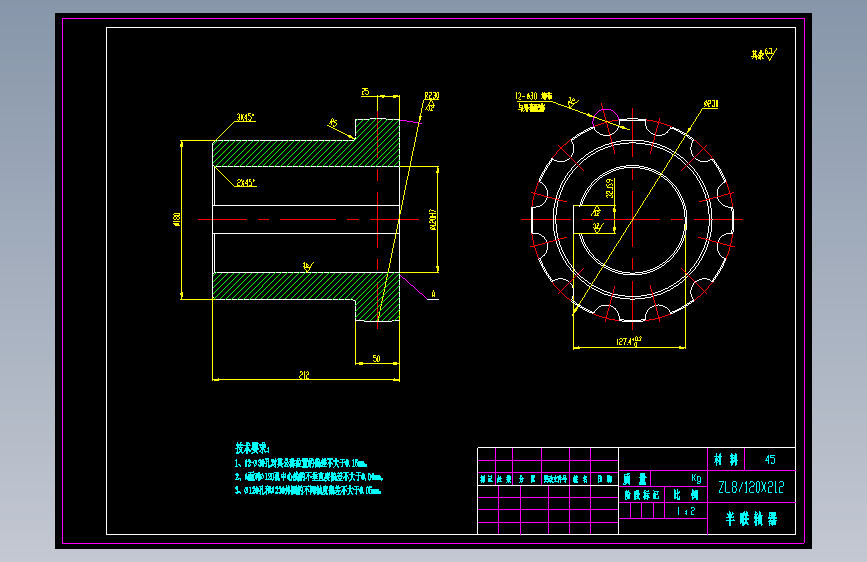Click the surface roughness symbol on bore bottom

pos(308,267)
